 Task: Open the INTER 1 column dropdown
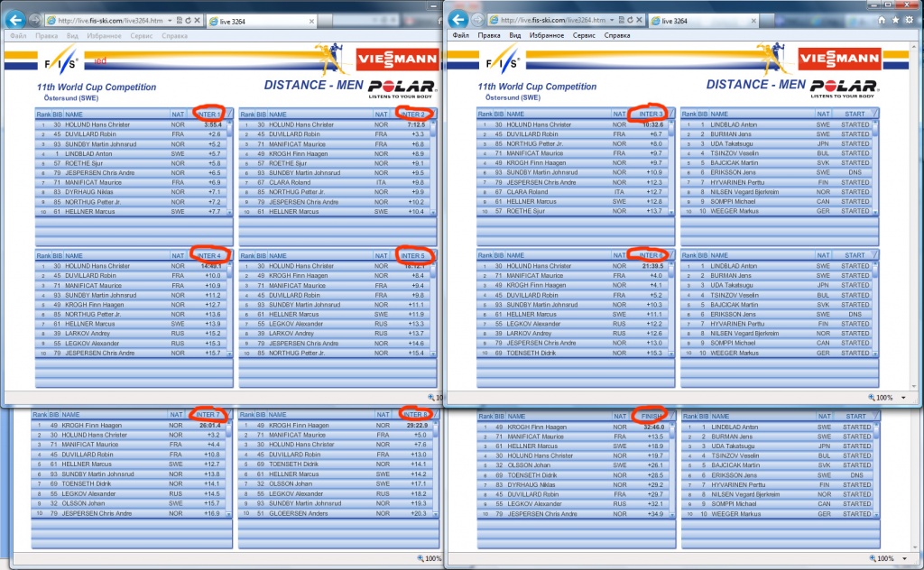(229, 115)
